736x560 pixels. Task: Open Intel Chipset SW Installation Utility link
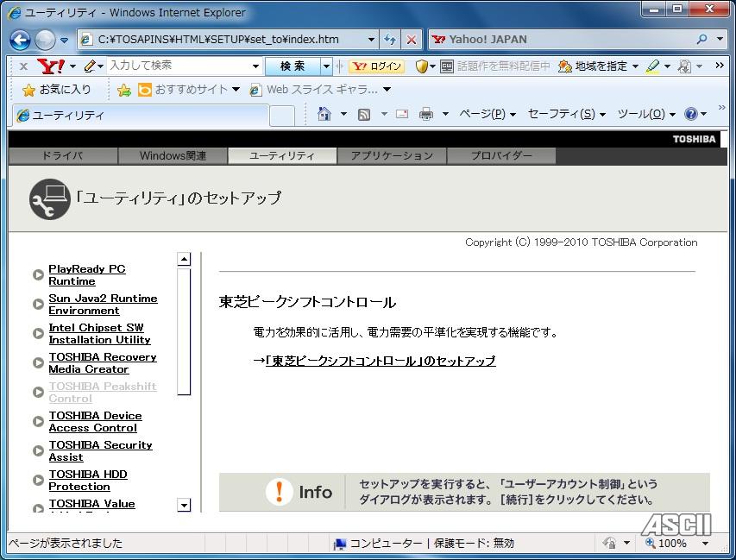click(99, 334)
